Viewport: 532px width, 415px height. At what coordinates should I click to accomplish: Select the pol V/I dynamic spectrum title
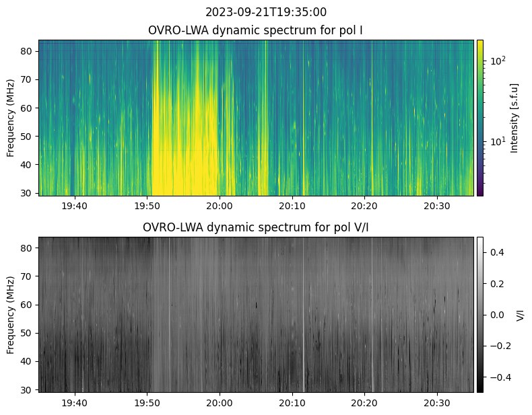[x=255, y=227]
